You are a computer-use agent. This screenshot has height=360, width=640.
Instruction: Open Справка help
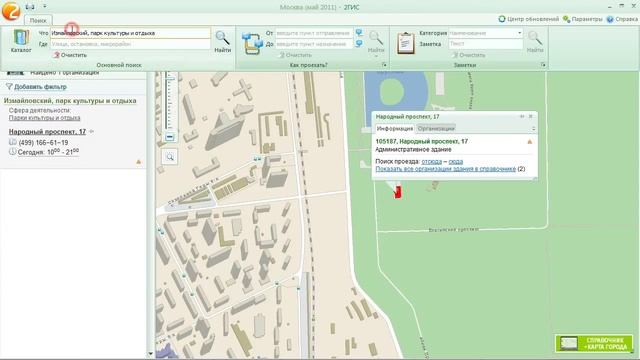(622, 19)
